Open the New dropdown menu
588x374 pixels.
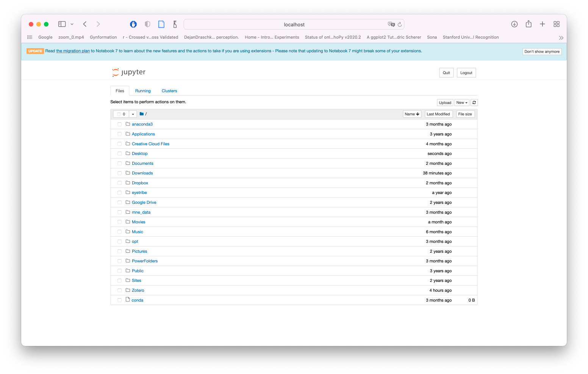point(462,103)
